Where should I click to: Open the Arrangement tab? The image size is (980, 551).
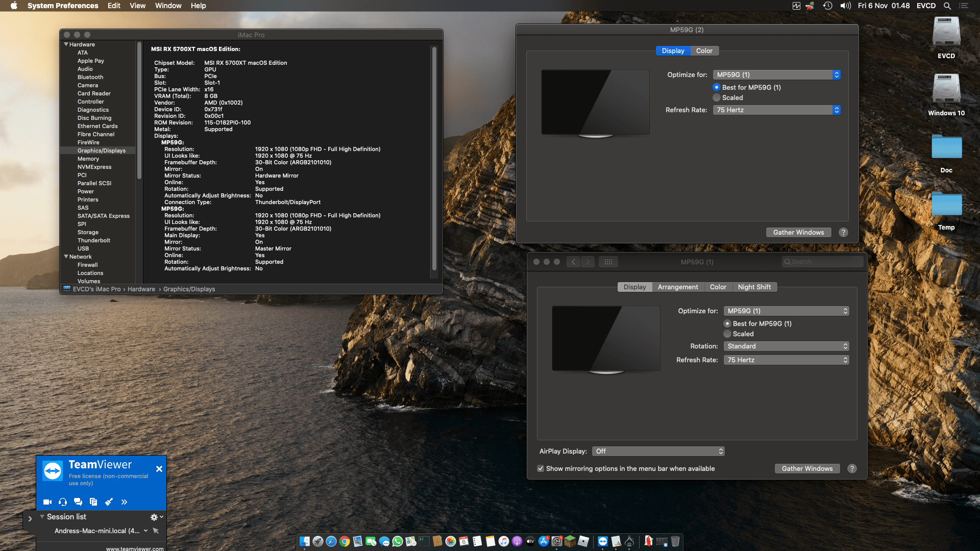tap(677, 287)
